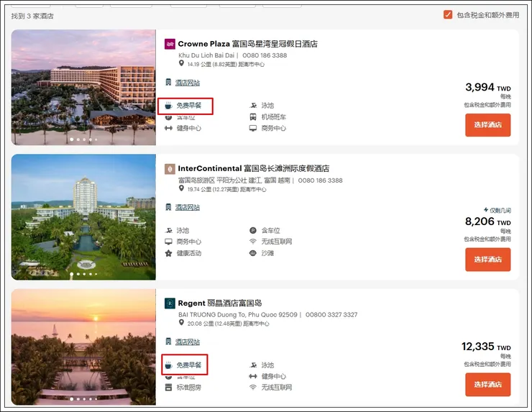The height and width of the screenshot is (412, 532).
Task: Click Crowne Plaza 富国岛星湾皇冠假日酒店 title
Action: [248, 44]
